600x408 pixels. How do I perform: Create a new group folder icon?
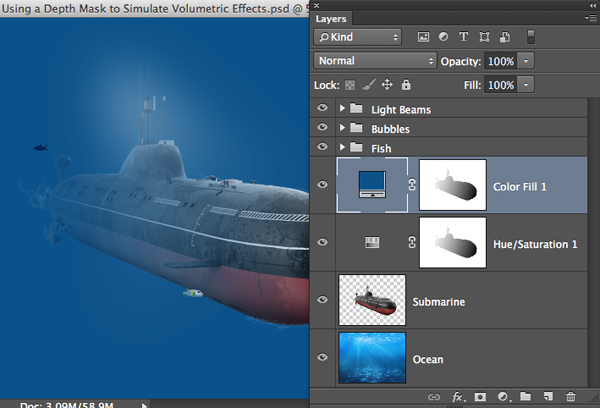[526, 397]
